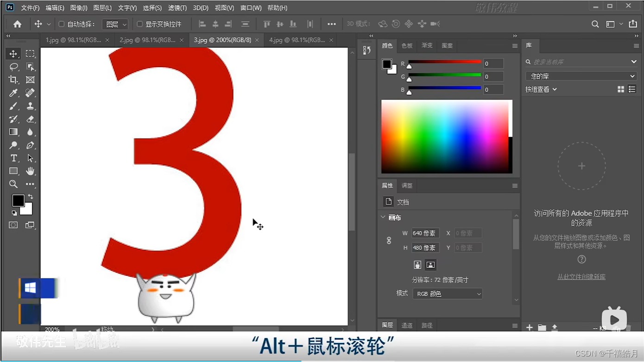Switch library to grid view
Image resolution: width=644 pixels, height=362 pixels.
[621, 89]
